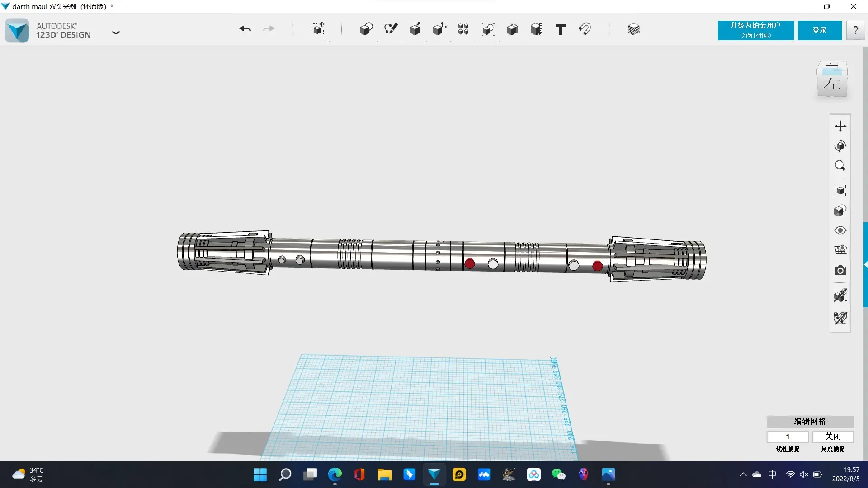
Task: Toggle grid snap icon in navigation bar
Action: (840, 296)
